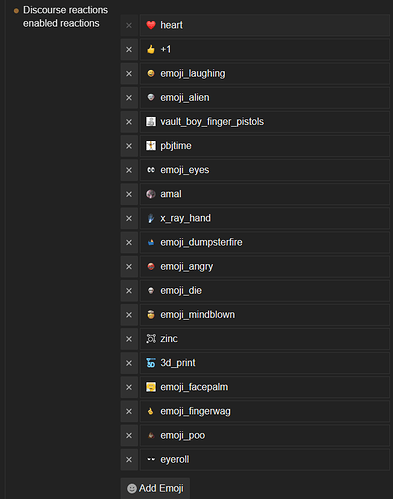Remove vault_boy_finger_pistols reaction
The width and height of the screenshot is (393, 499).
pyautogui.click(x=129, y=122)
